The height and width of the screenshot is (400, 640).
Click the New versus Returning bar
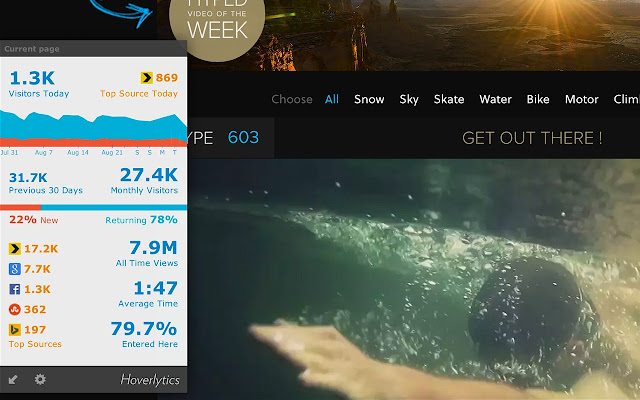point(93,207)
